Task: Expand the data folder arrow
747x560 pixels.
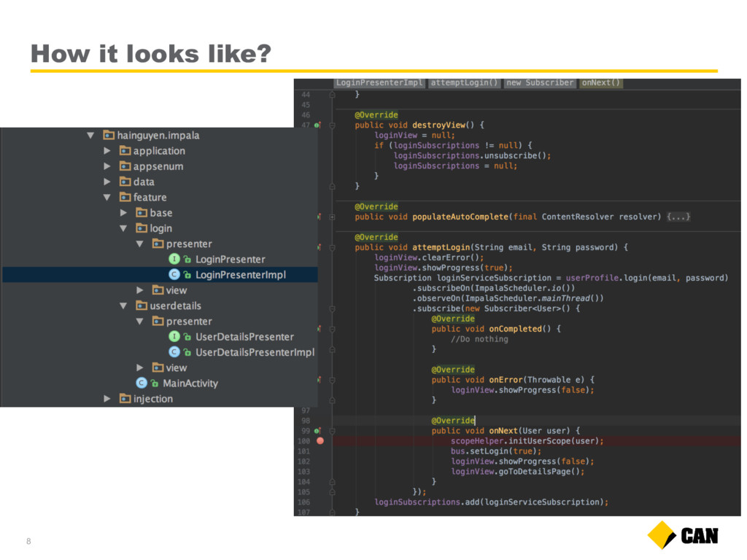Action: click(107, 182)
